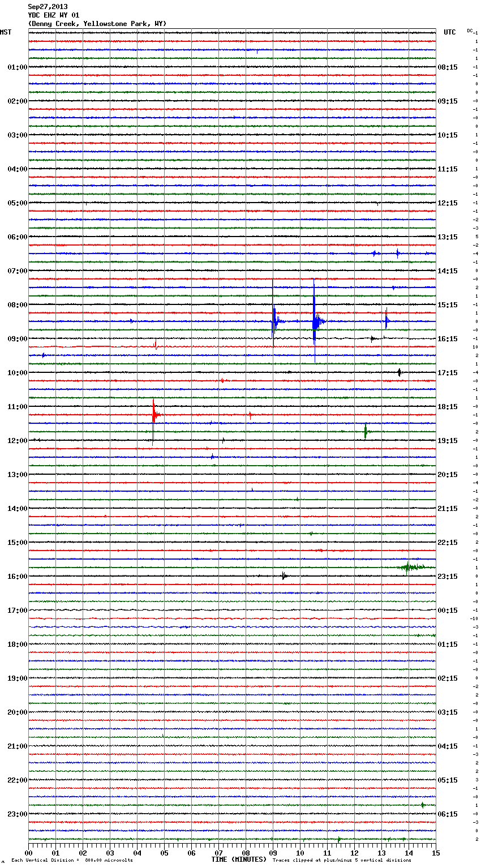Click the "MST" column header
This screenshot has width=481, height=868.
tap(6, 32)
